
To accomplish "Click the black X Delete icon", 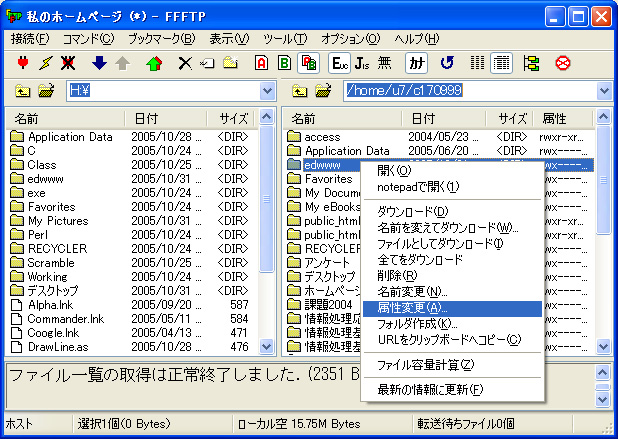I will [185, 63].
